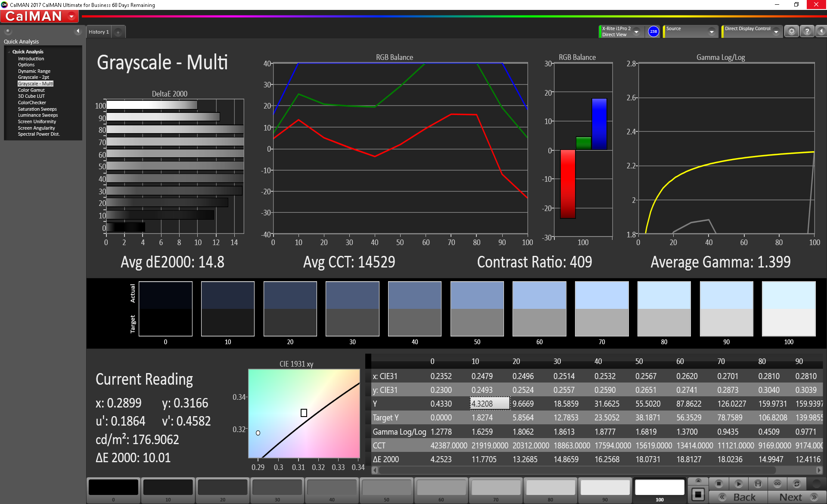Click the stop measurement icon
Viewport: 827px width, 504px height.
click(x=718, y=484)
